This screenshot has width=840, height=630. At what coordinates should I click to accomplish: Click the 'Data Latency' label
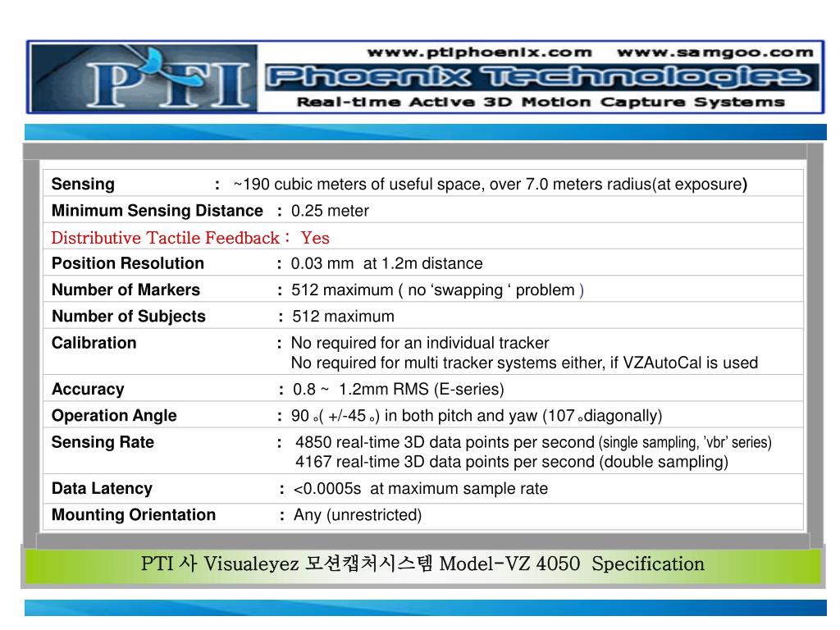tap(102, 488)
